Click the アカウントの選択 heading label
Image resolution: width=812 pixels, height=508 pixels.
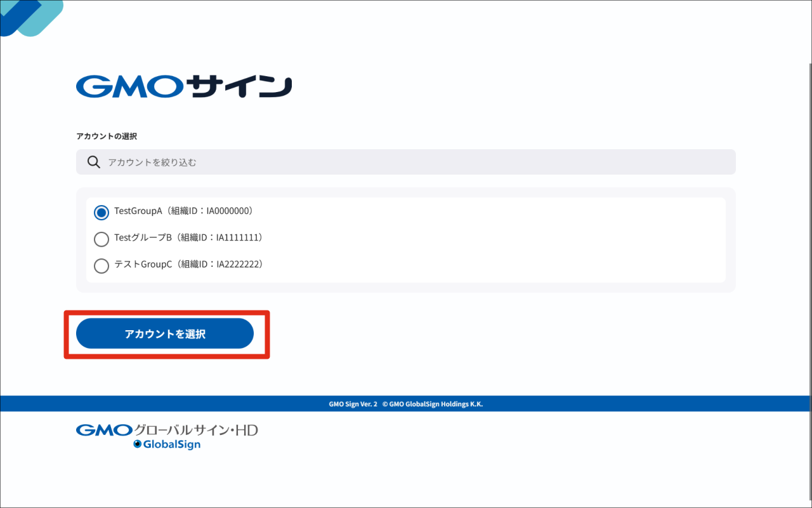tap(107, 137)
